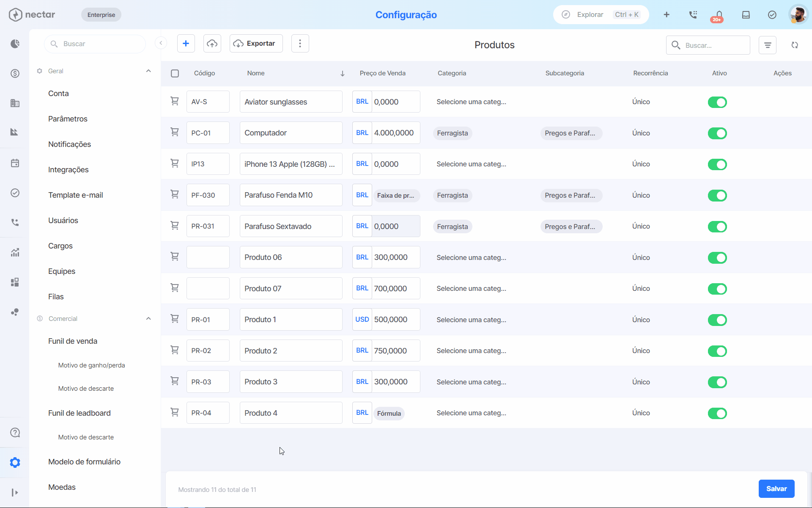This screenshot has height=508, width=812.
Task: Open Integrações settings menu item
Action: tap(69, 170)
